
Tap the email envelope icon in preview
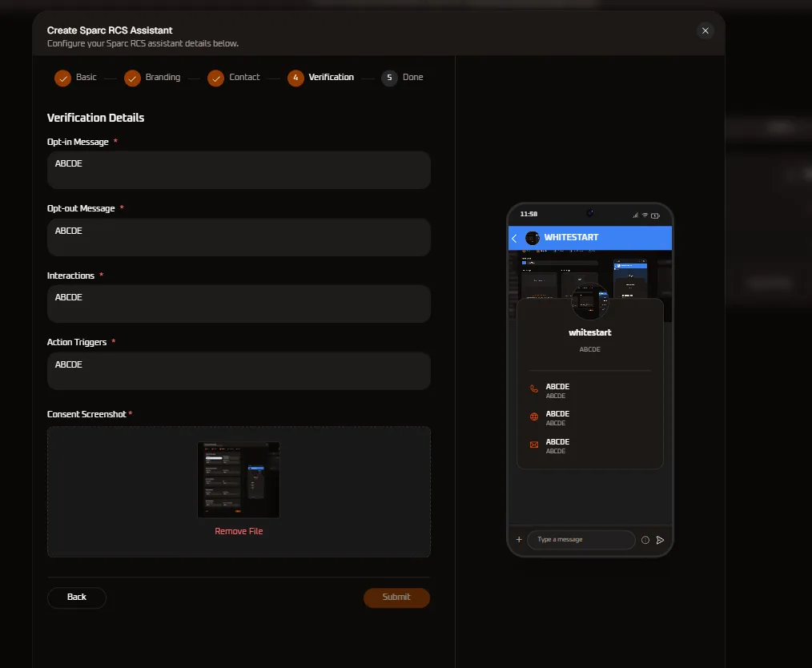(534, 445)
